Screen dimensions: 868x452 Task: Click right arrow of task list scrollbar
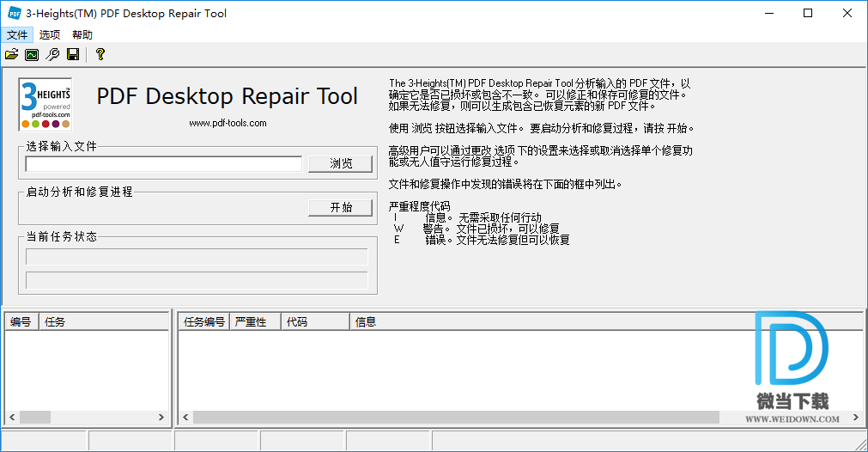click(x=161, y=417)
